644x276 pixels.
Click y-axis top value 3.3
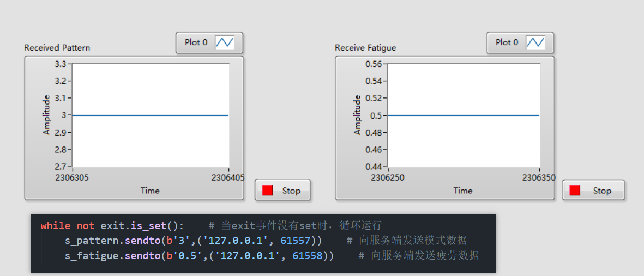pos(60,64)
